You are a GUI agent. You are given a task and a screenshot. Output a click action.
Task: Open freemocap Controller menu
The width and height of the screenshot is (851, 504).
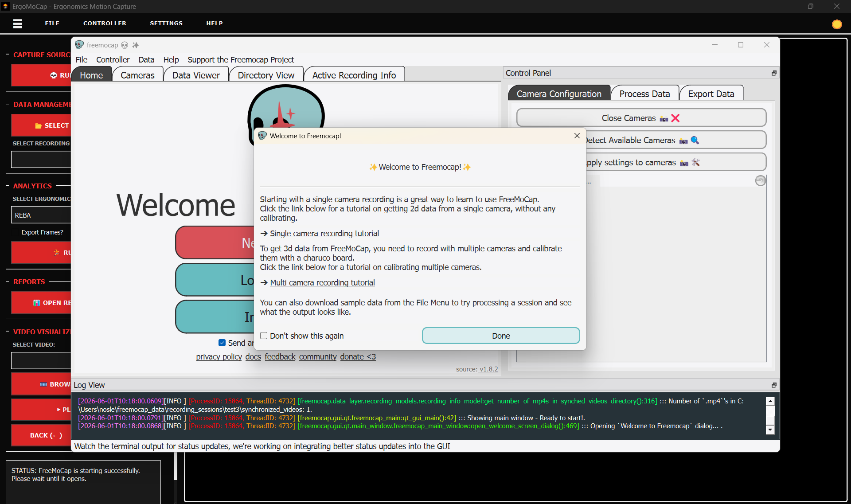tap(113, 59)
